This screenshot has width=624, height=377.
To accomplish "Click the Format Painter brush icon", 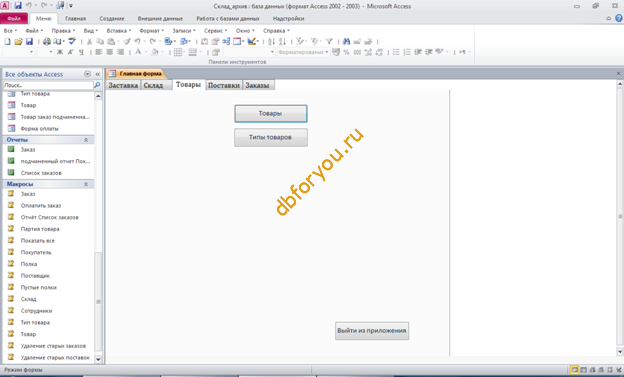I will [x=127, y=41].
